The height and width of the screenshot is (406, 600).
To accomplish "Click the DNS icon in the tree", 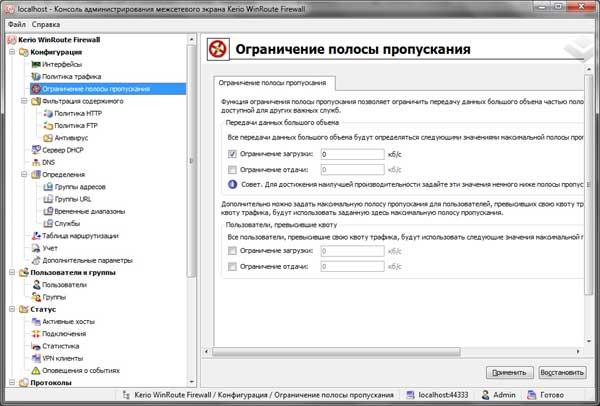I will [x=36, y=162].
